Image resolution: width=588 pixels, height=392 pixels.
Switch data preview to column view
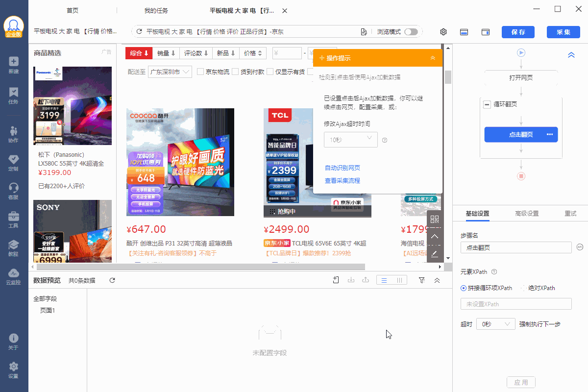pos(399,280)
